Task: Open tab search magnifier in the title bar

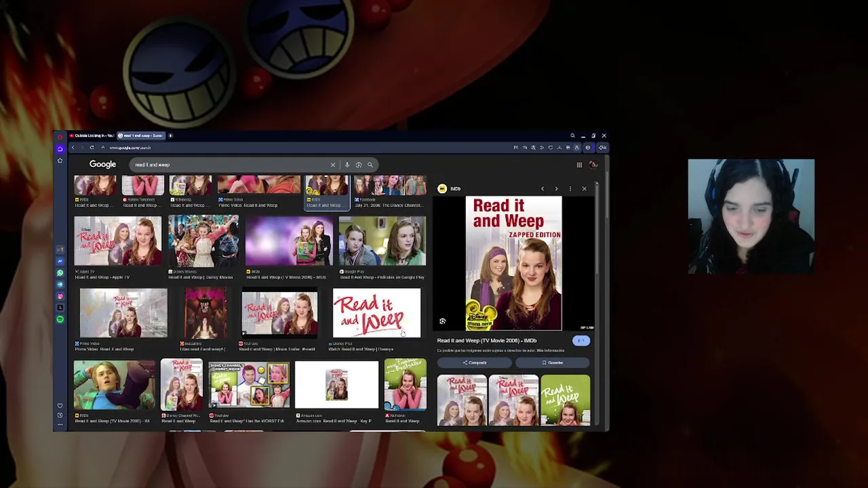Action: point(572,136)
